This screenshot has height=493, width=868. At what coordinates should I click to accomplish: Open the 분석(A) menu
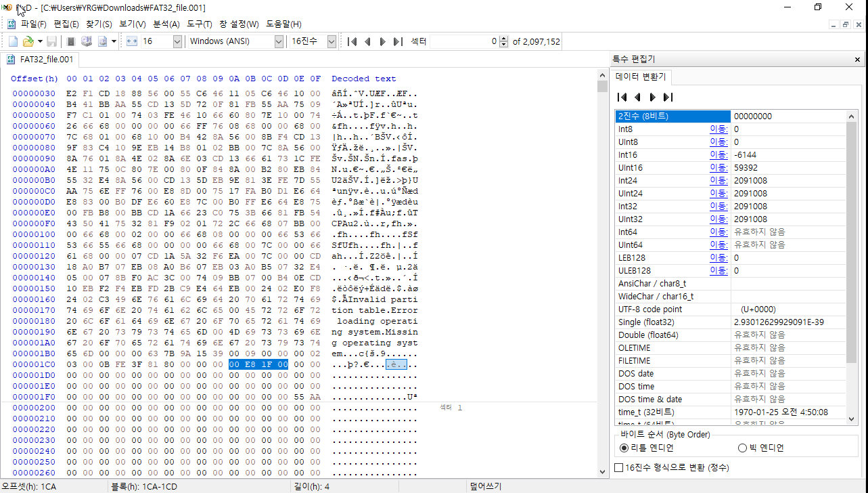[166, 24]
